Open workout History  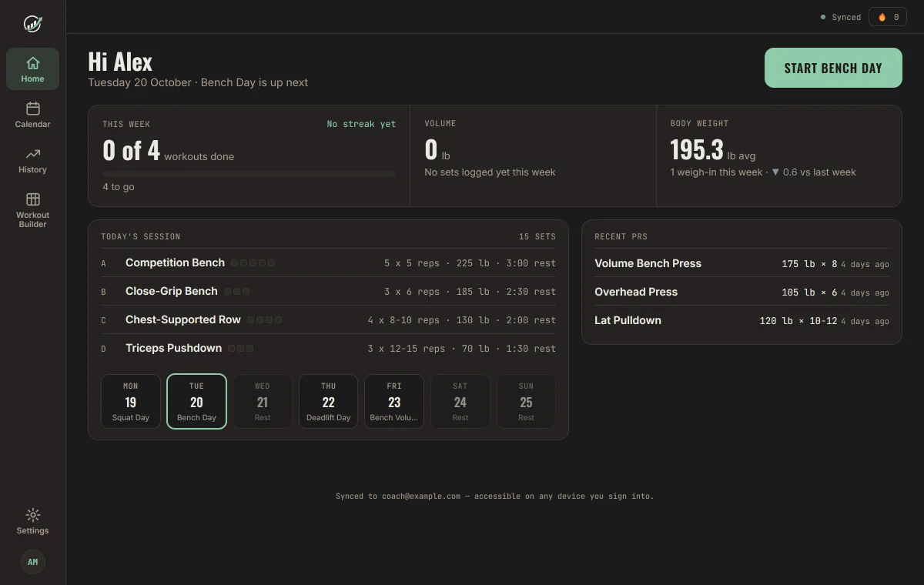[32, 160]
